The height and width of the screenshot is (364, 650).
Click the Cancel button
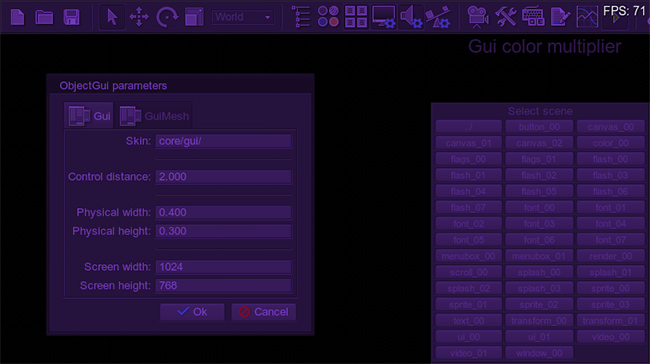click(264, 312)
